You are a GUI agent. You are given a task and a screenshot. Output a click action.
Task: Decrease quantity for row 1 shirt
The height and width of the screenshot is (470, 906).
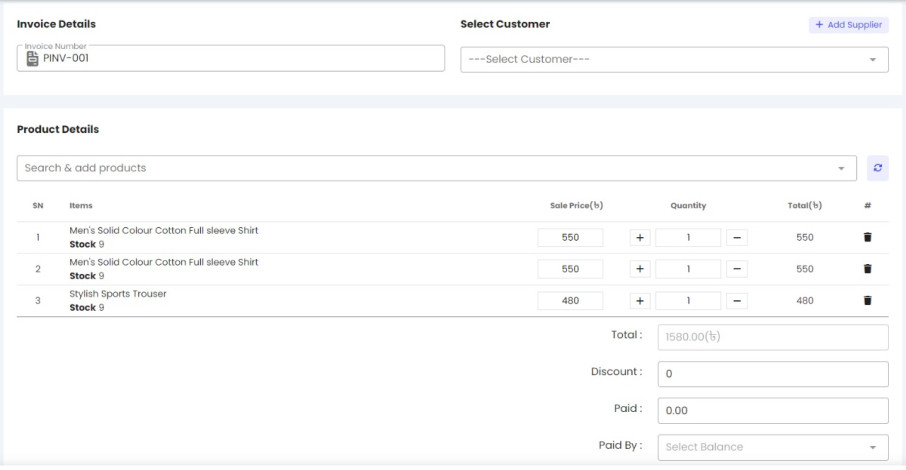click(737, 238)
